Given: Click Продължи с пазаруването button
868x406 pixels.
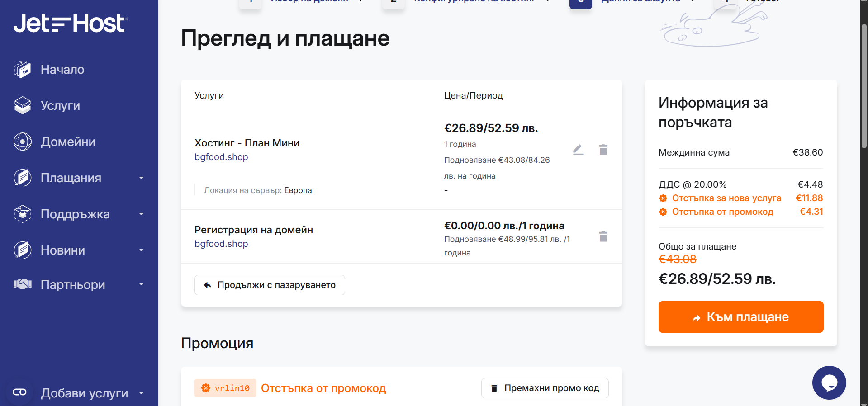Looking at the screenshot, I should (x=270, y=285).
